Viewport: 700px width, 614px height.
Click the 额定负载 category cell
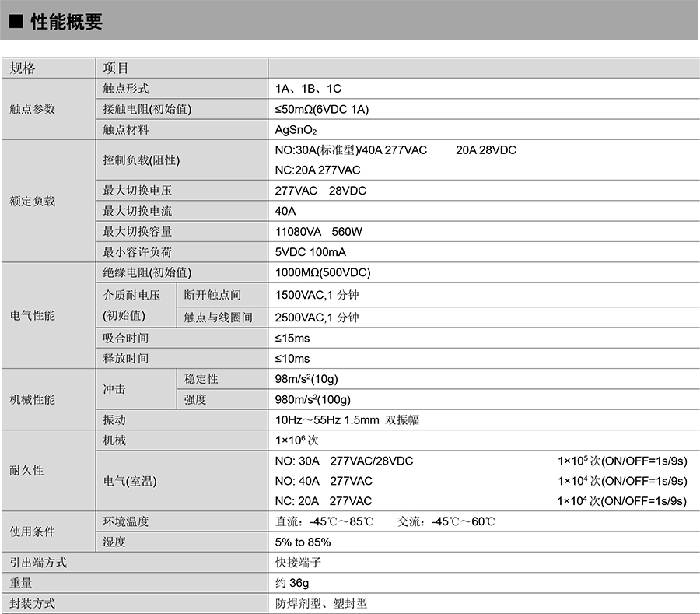tap(33, 201)
